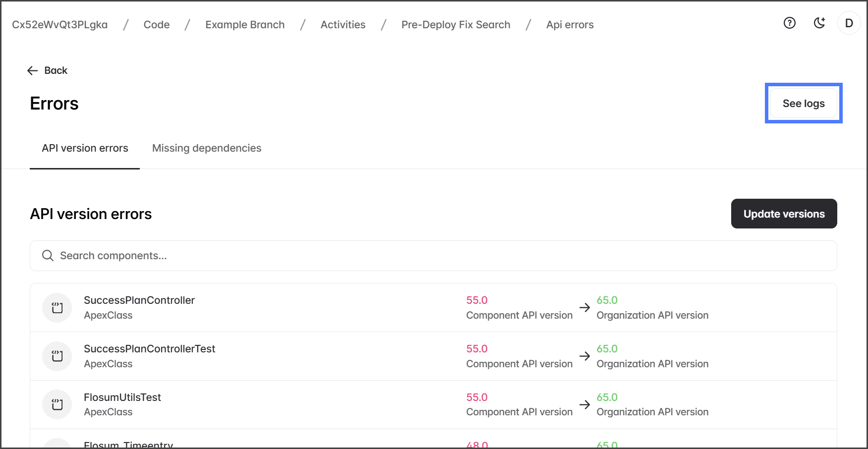Click the SuccessPlanController ApexClass icon

[x=57, y=308]
